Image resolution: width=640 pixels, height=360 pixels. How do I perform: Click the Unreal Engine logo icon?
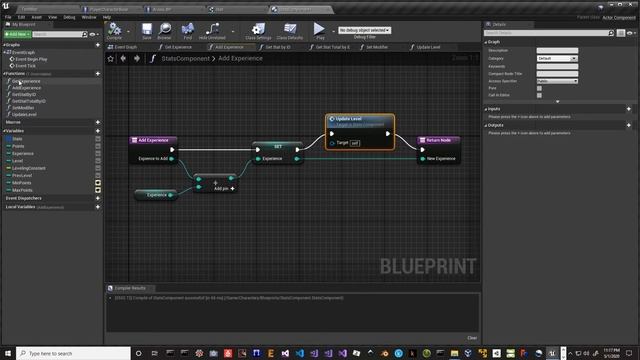click(6, 5)
